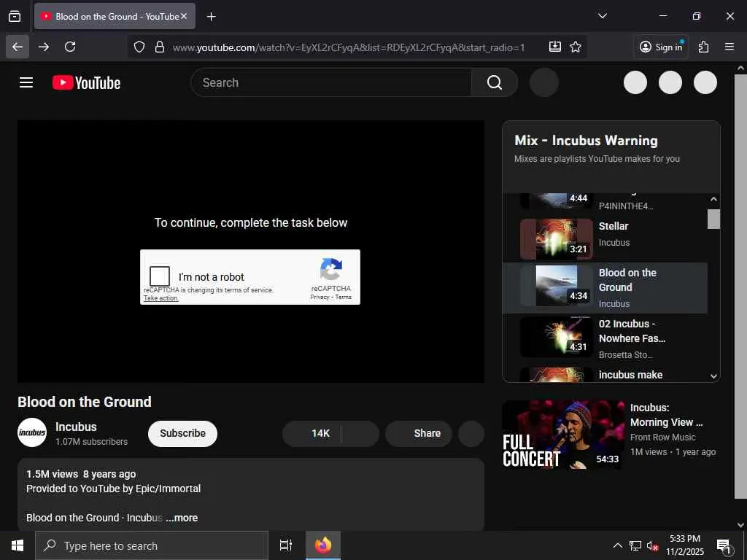The height and width of the screenshot is (560, 747).
Task: Open Firefox application menu
Action: pos(729,47)
